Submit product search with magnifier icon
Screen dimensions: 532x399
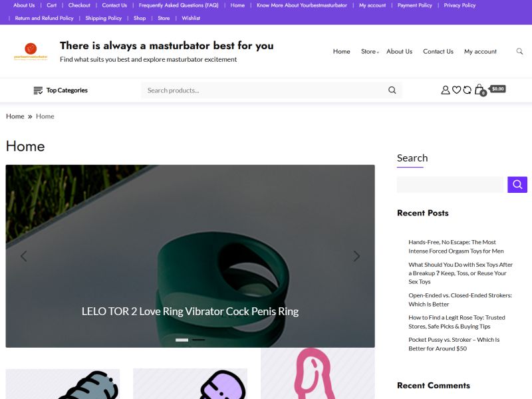392,90
